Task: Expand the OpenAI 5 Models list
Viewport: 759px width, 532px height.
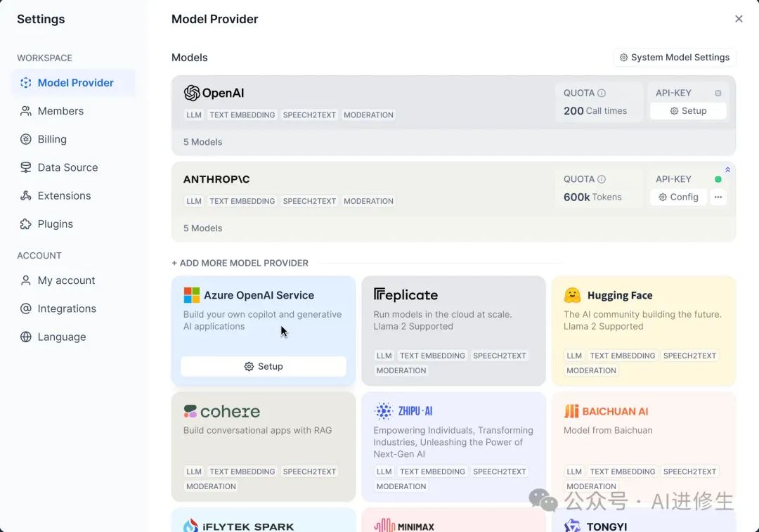Action: [203, 142]
